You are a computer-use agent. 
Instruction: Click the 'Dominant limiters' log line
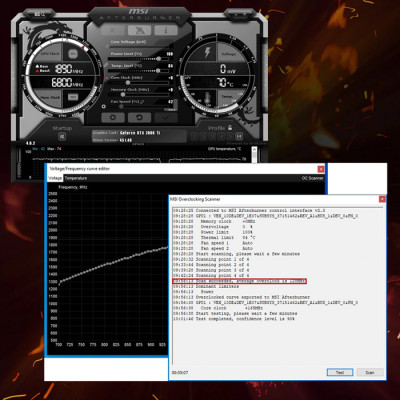click(206, 286)
